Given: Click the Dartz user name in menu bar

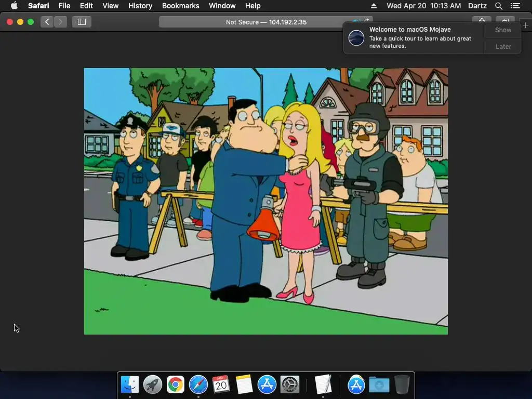Looking at the screenshot, I should pyautogui.click(x=477, y=6).
